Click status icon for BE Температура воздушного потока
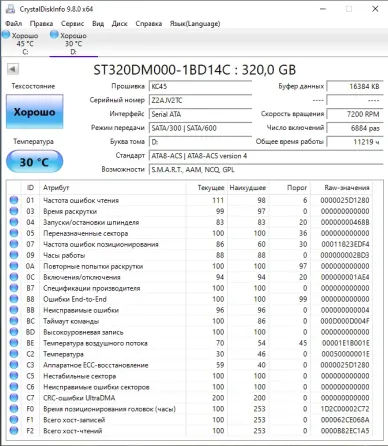Viewport: 388px width, 446px height. click(14, 343)
